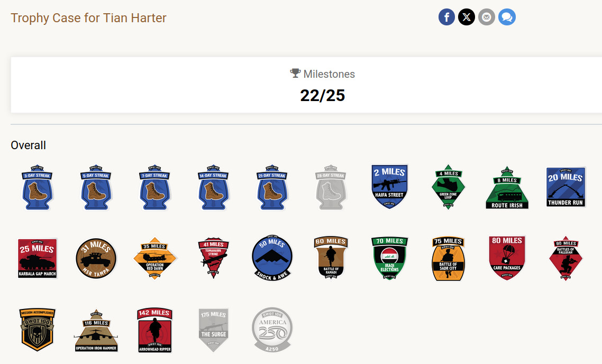Share trophy case on Facebook
Viewport: 602px width, 364px height.
click(x=446, y=17)
